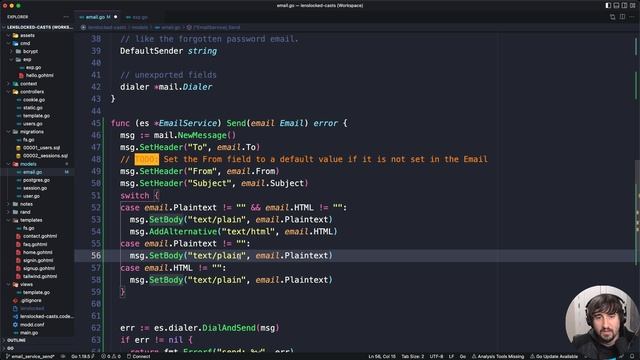This screenshot has height=360, width=640.
Task: Click the email_service_send git branch status
Action: (x=30, y=356)
